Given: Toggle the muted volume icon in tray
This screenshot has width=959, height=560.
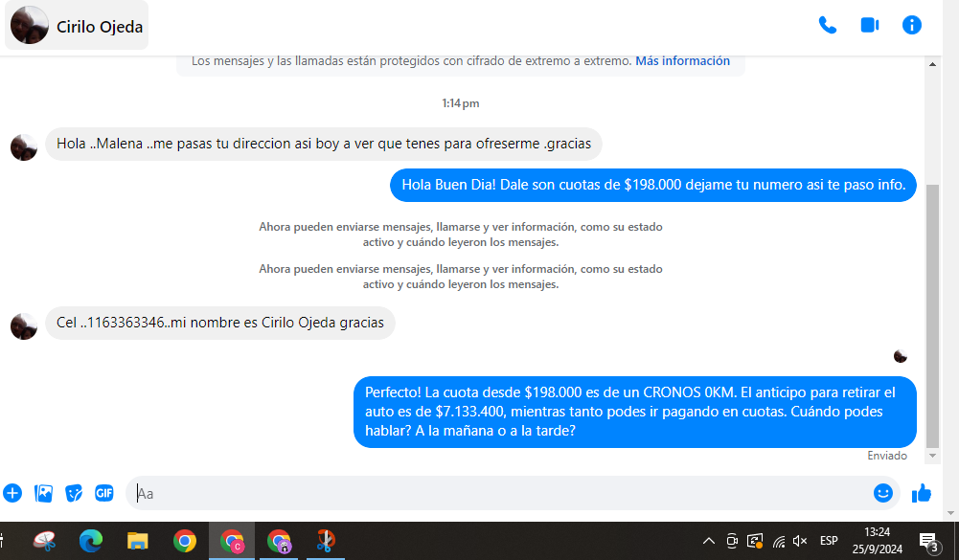Looking at the screenshot, I should pos(800,541).
